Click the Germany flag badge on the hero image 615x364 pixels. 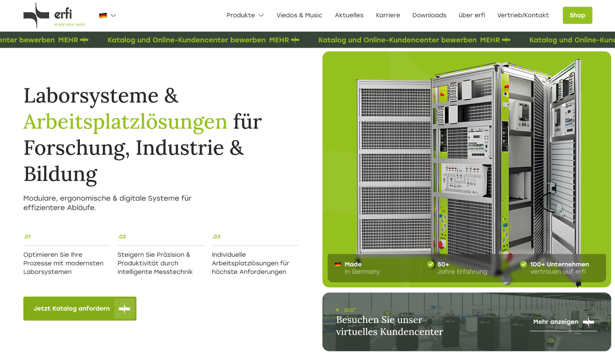coord(338,264)
